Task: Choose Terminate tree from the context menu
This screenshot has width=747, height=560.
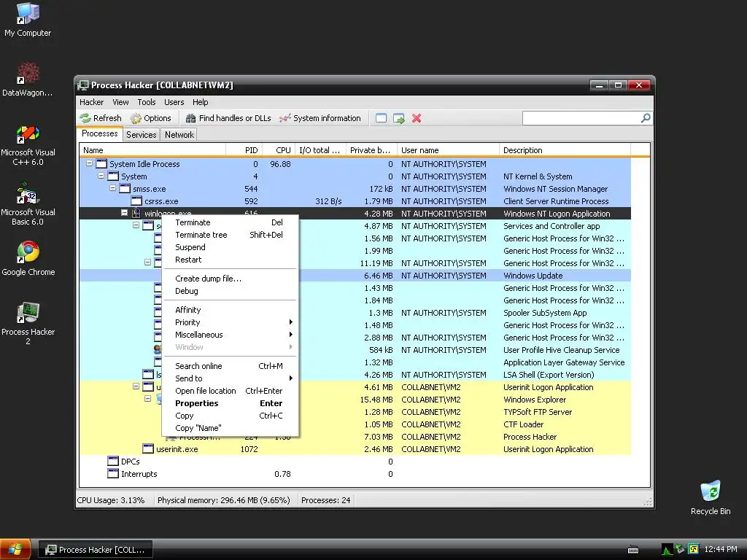Action: tap(230, 235)
